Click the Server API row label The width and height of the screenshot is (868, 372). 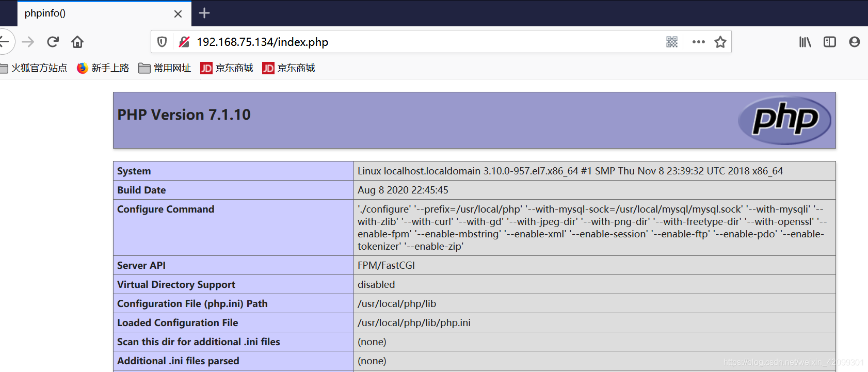[141, 265]
